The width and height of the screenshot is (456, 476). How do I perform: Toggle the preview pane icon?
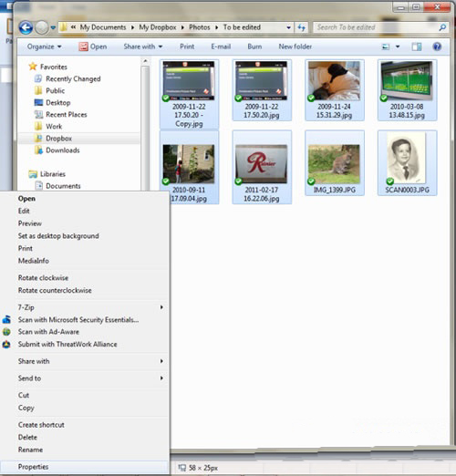pyautogui.click(x=417, y=47)
